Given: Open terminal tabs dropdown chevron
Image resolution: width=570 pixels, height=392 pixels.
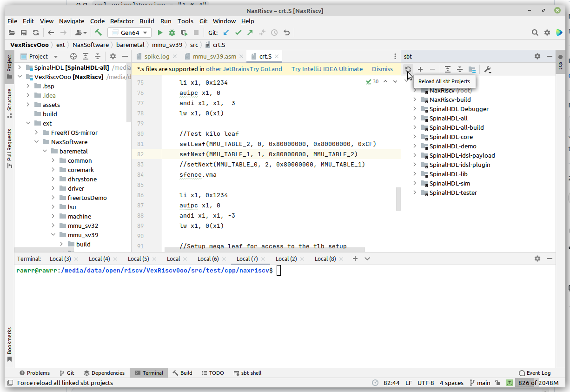Looking at the screenshot, I should (x=367, y=259).
